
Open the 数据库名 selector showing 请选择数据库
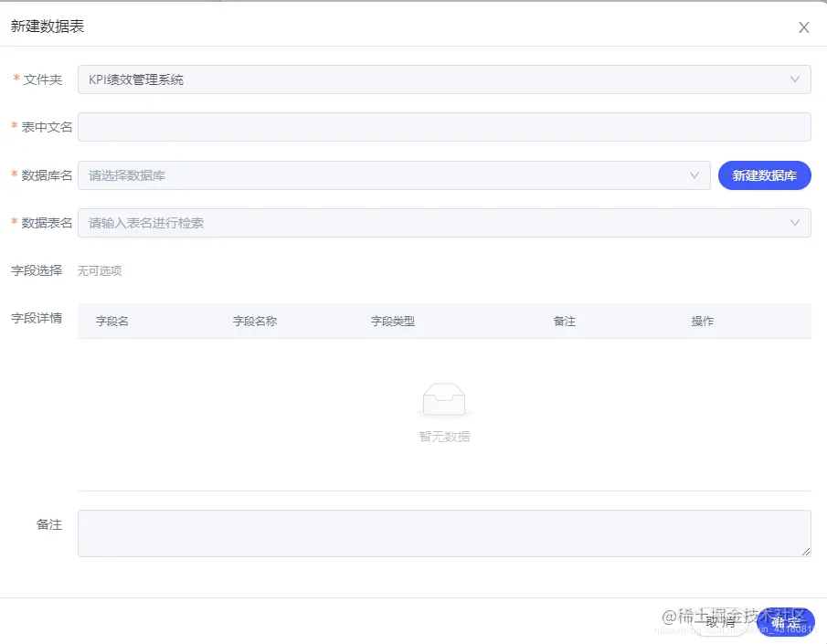coord(393,174)
